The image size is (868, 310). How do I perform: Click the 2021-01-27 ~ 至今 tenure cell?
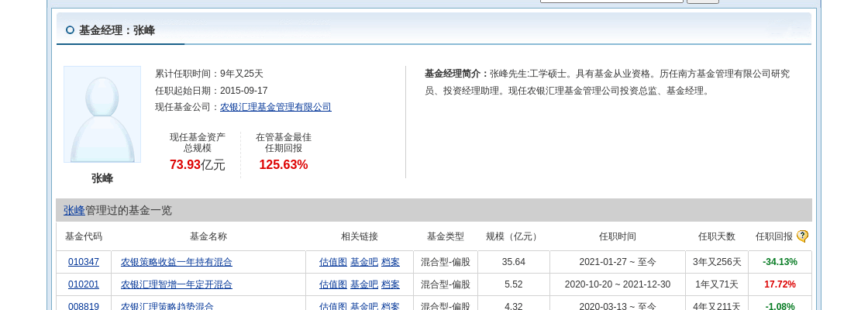pos(617,262)
